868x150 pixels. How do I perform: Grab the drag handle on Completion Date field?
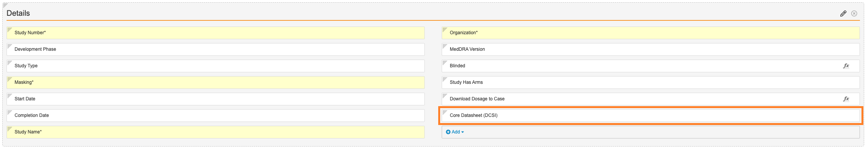tap(10, 112)
